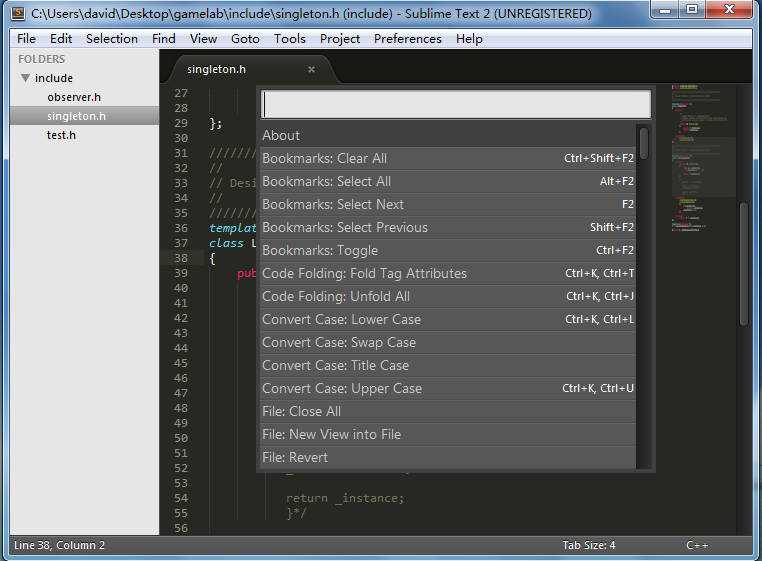The width and height of the screenshot is (762, 561).
Task: Click the code minimap preview
Action: click(x=703, y=160)
